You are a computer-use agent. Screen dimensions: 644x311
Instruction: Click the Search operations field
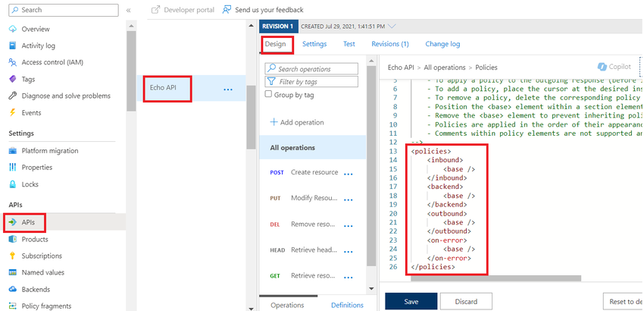pyautogui.click(x=311, y=69)
